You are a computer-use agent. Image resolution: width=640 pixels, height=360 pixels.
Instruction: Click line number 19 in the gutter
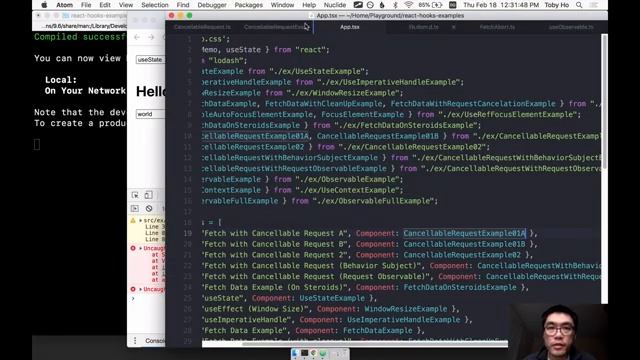tap(187, 233)
